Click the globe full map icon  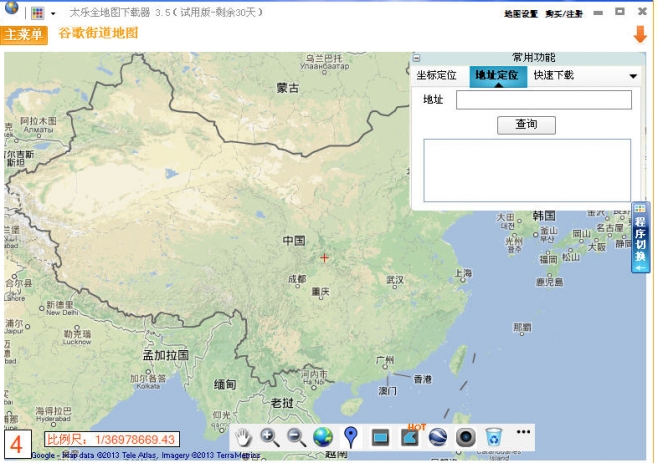click(323, 437)
